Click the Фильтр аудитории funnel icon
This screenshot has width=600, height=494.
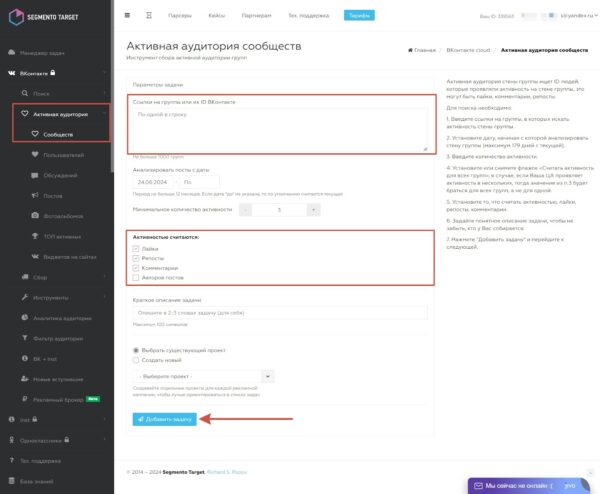click(25, 338)
